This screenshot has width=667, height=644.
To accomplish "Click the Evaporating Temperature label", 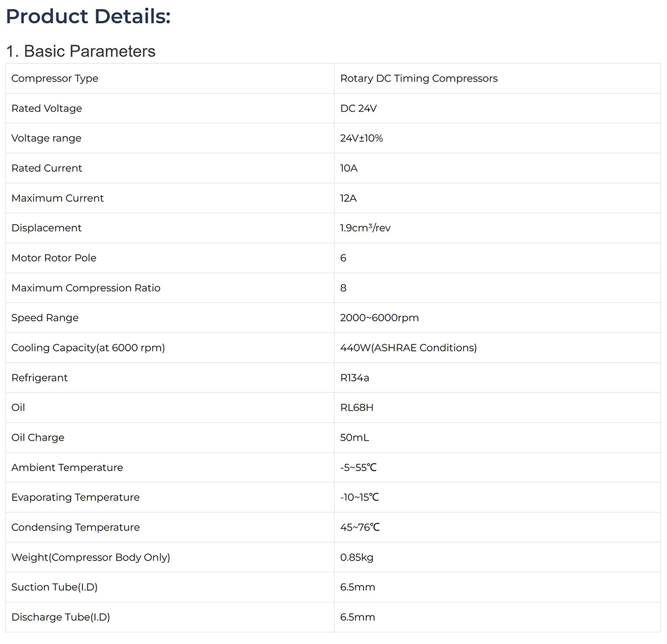I will pos(76,498).
